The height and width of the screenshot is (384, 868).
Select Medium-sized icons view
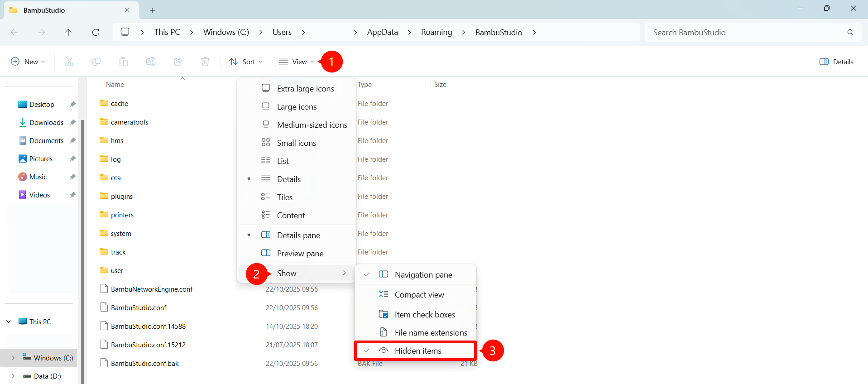(x=296, y=125)
